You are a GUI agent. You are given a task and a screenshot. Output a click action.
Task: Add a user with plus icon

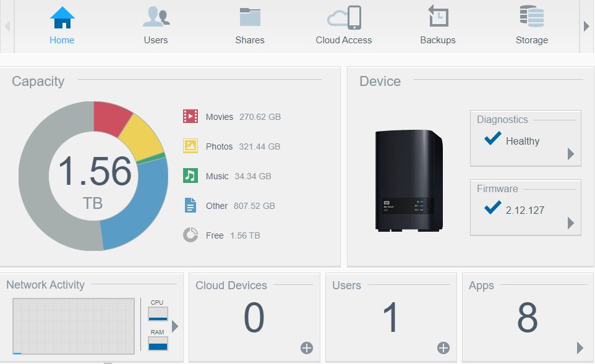pos(443,348)
